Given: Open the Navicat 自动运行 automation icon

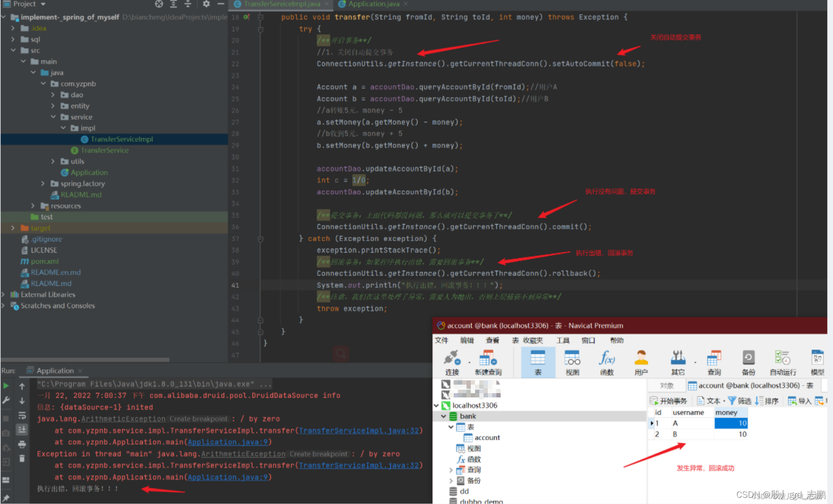Looking at the screenshot, I should (x=783, y=362).
